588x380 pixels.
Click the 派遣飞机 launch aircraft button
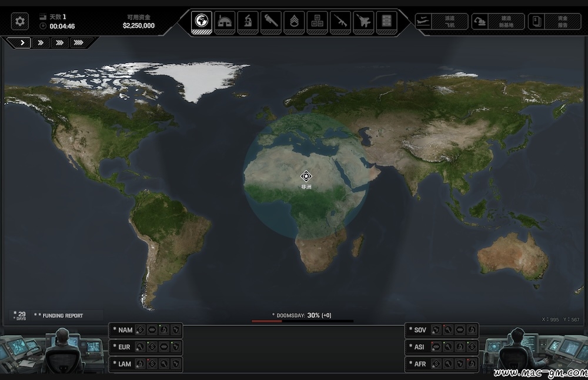click(442, 21)
